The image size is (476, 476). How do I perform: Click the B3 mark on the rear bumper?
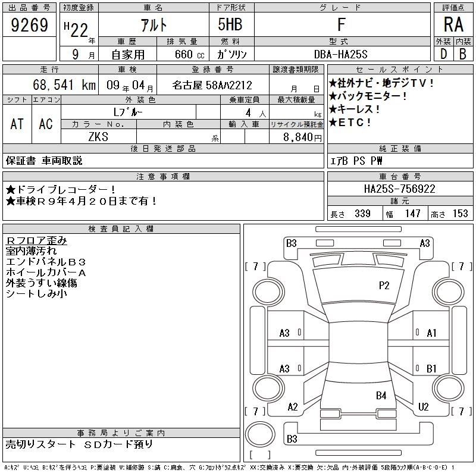tap(292, 439)
